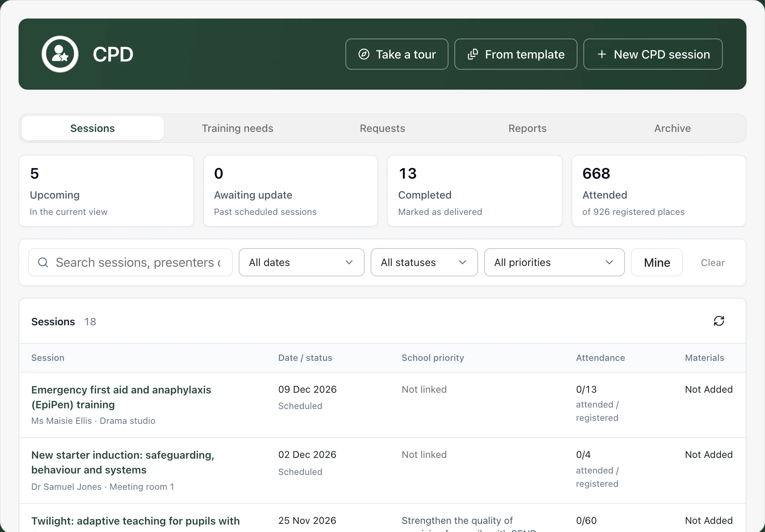Click the plus icon in New CPD session
The height and width of the screenshot is (532, 765).
(x=602, y=54)
